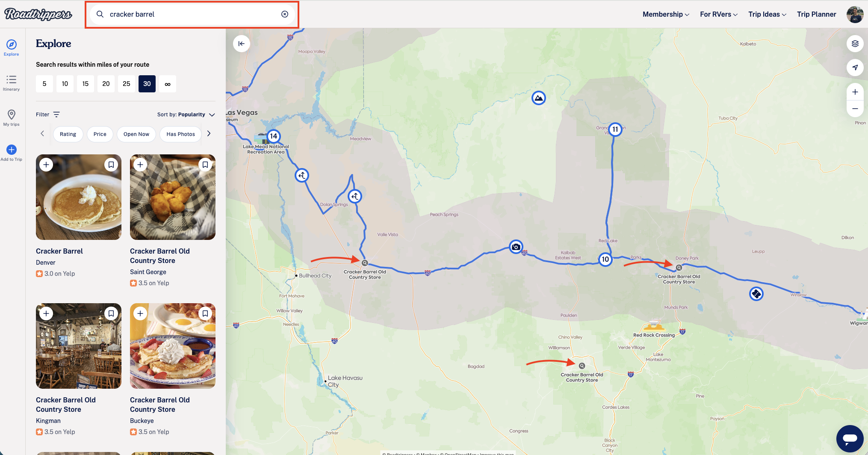Add Buckeye Cracker Barrel to trip
868x455 pixels.
[x=140, y=313]
